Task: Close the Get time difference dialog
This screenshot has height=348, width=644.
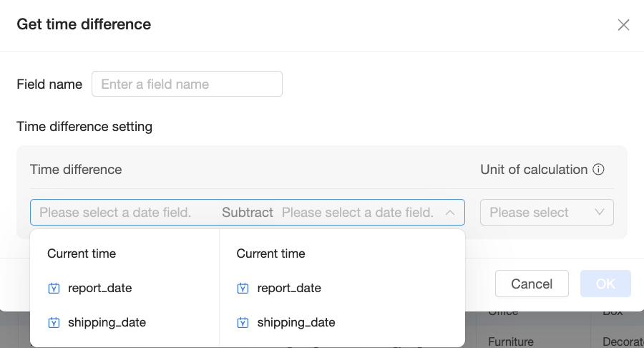Action: 623,25
